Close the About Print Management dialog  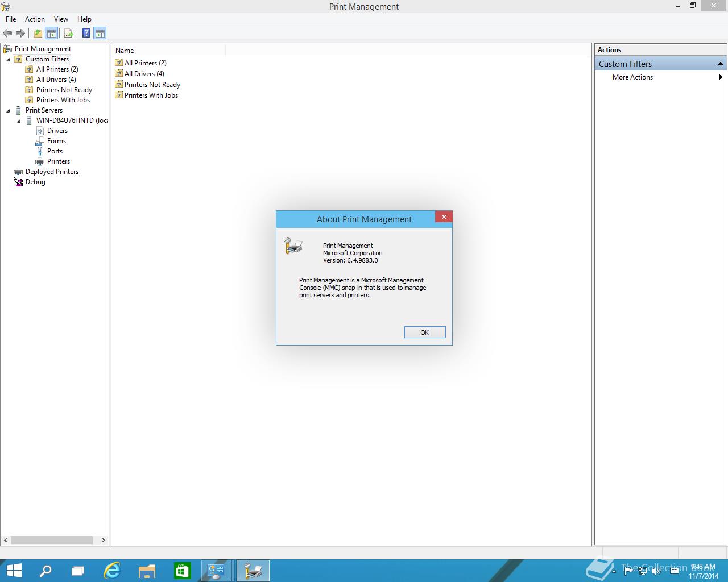click(x=444, y=217)
